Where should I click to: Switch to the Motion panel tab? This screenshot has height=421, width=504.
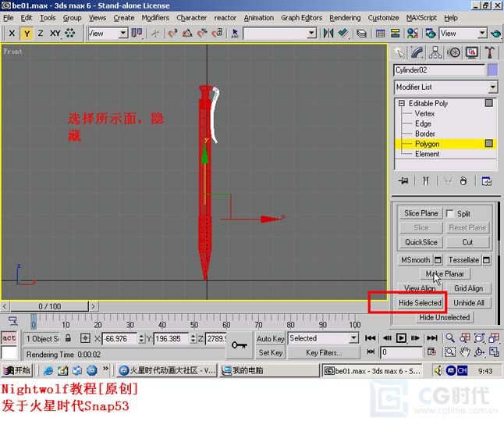click(453, 52)
